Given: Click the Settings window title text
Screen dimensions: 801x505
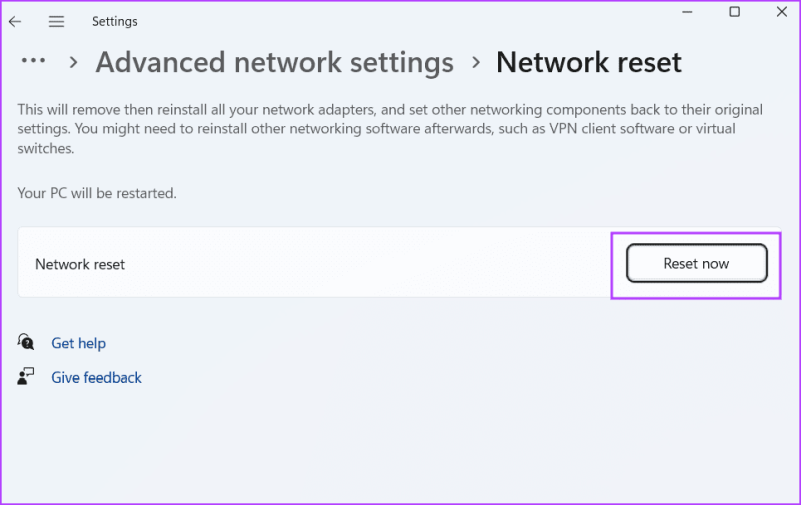Looking at the screenshot, I should click(x=114, y=21).
